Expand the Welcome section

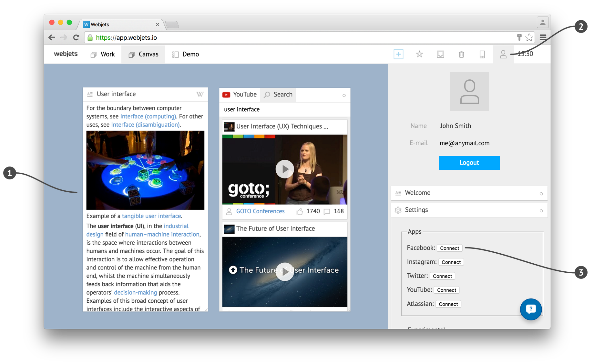(x=469, y=193)
